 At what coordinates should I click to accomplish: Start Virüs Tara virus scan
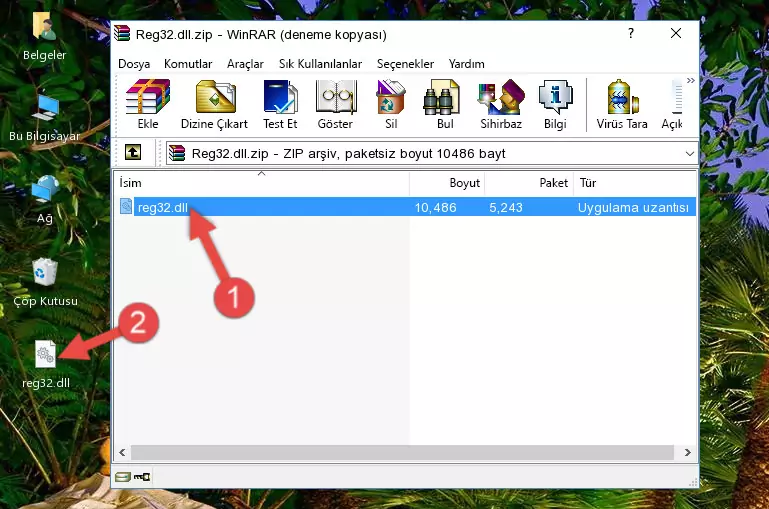(x=622, y=104)
